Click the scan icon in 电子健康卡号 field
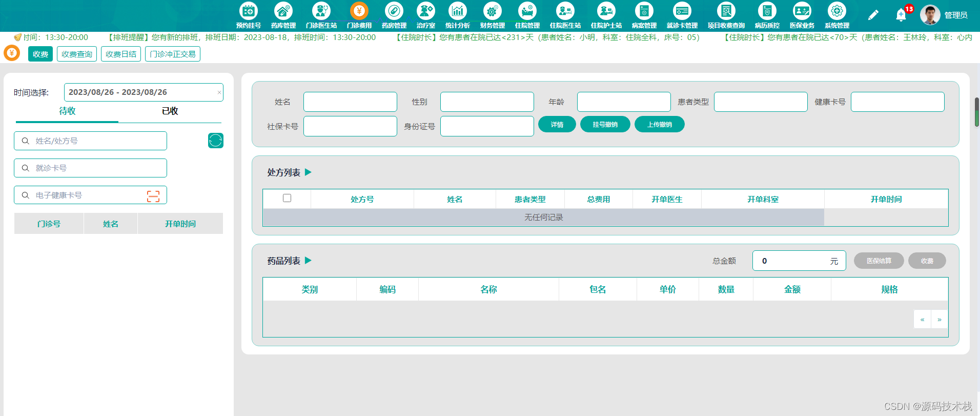This screenshot has height=416, width=980. pos(153,195)
